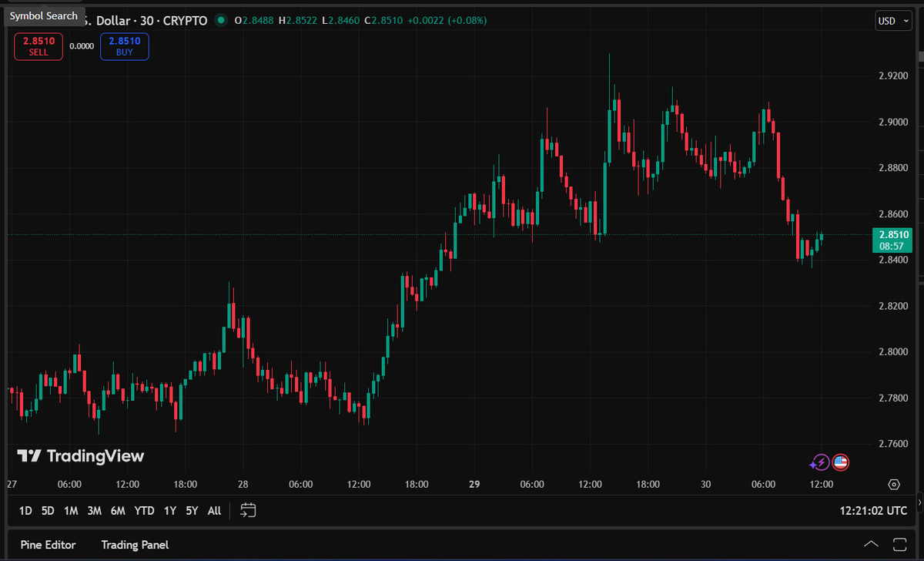Click the purple lightning bolt event icon
Viewport: 924px width, 561px height.
click(820, 462)
